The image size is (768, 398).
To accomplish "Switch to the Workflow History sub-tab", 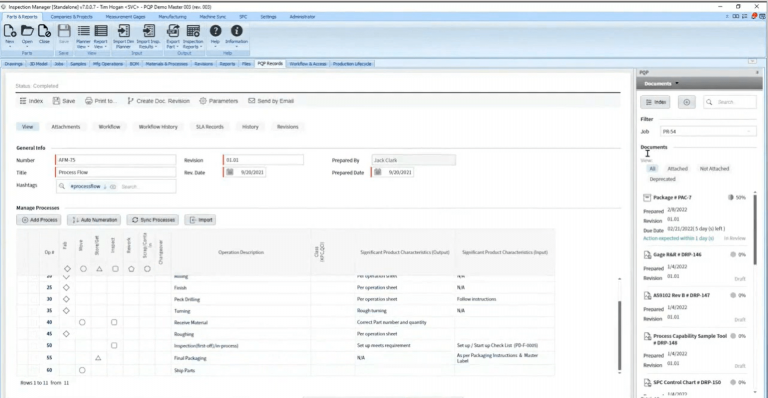I will click(x=158, y=127).
